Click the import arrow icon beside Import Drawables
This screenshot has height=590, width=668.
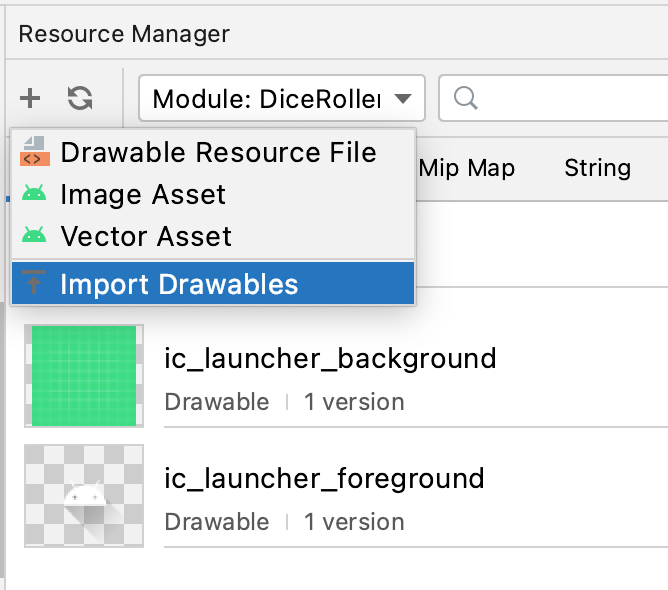pos(34,284)
